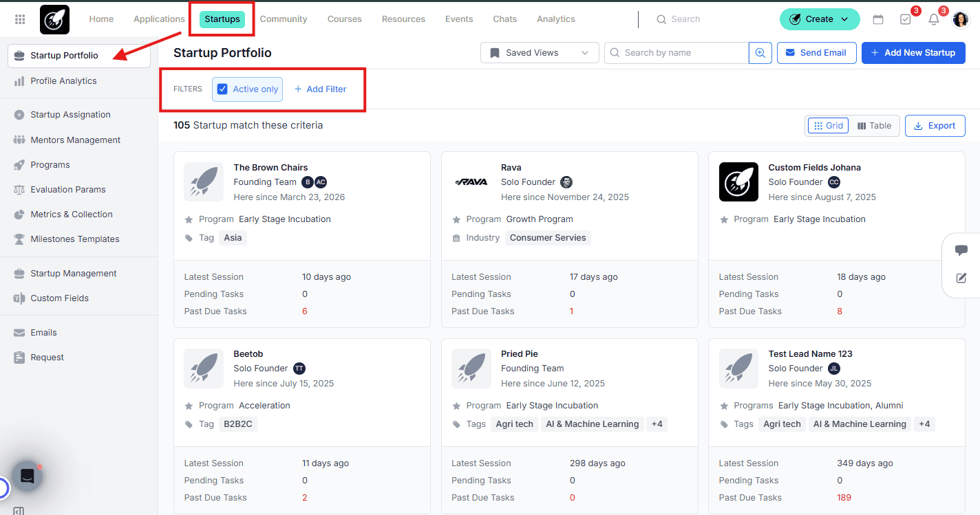Open the apps grid launcher icon
Image resolution: width=980 pixels, height=515 pixels.
tap(20, 19)
